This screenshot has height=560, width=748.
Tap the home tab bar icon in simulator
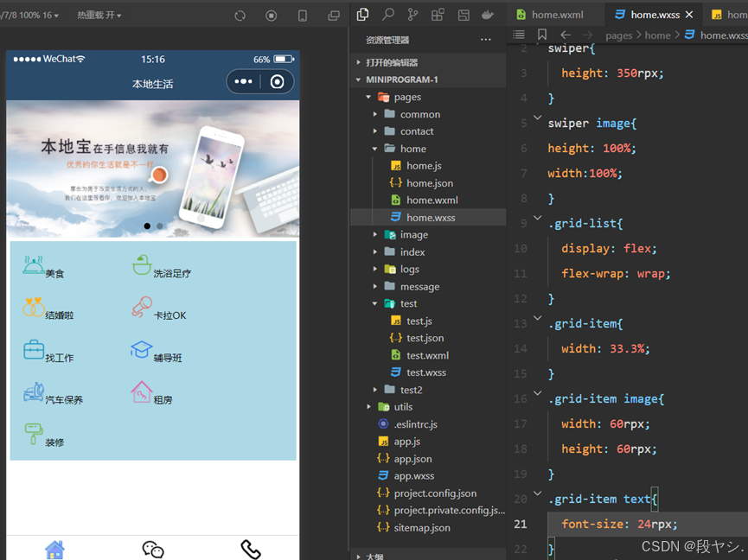click(54, 550)
